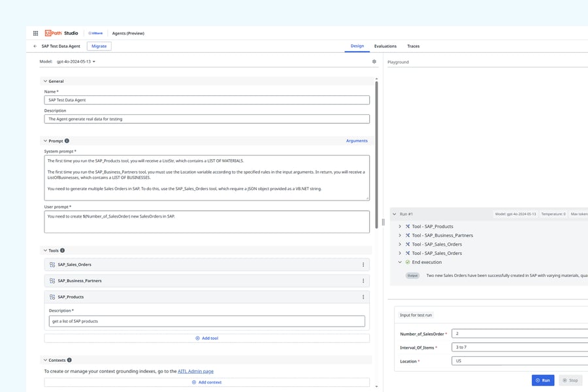Collapse the Prompt section
The width and height of the screenshot is (588, 392).
(x=45, y=141)
